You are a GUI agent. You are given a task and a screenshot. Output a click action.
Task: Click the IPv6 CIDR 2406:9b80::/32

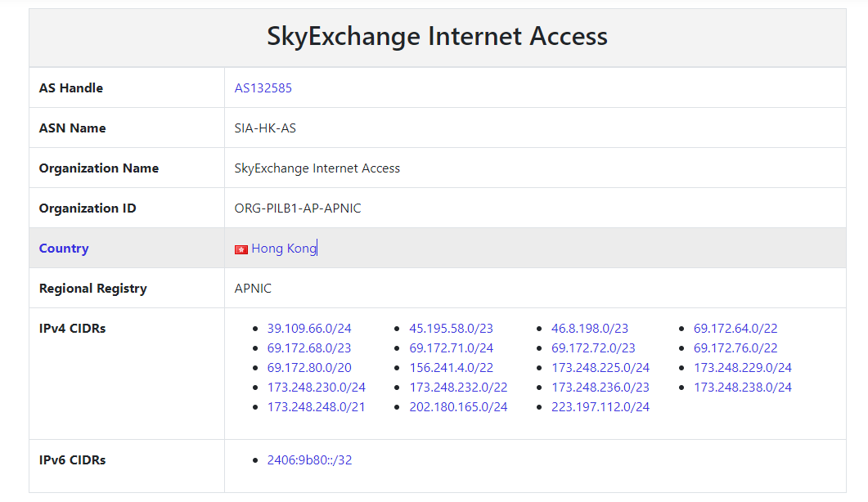click(x=309, y=460)
